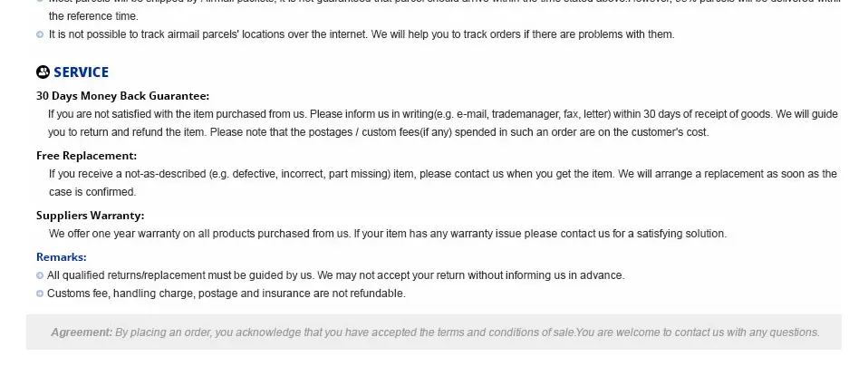Click bullet icon beside airmail tracking note

coord(40,34)
